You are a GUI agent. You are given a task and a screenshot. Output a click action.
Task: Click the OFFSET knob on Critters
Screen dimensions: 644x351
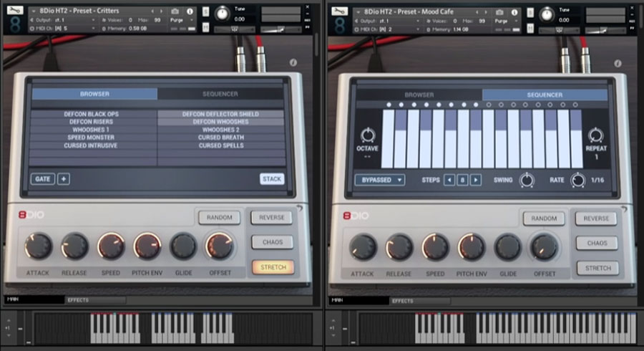(220, 246)
